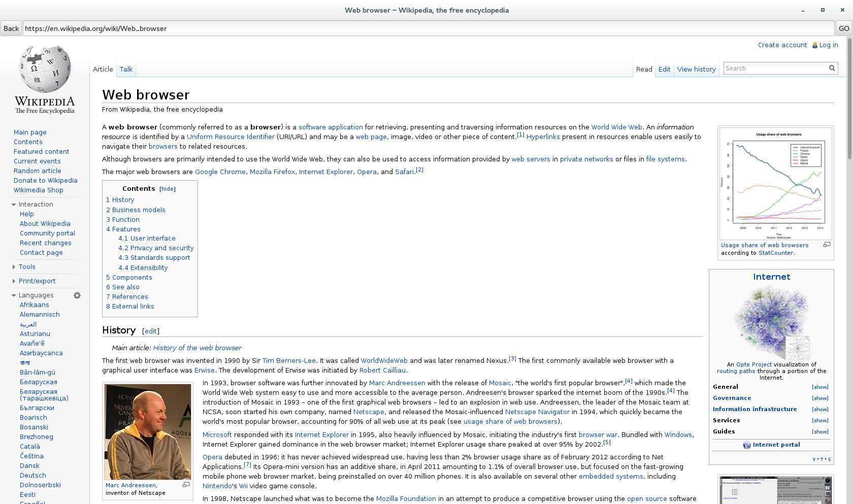Open the Internet infobox title link
This screenshot has height=504, width=853.
point(772,277)
